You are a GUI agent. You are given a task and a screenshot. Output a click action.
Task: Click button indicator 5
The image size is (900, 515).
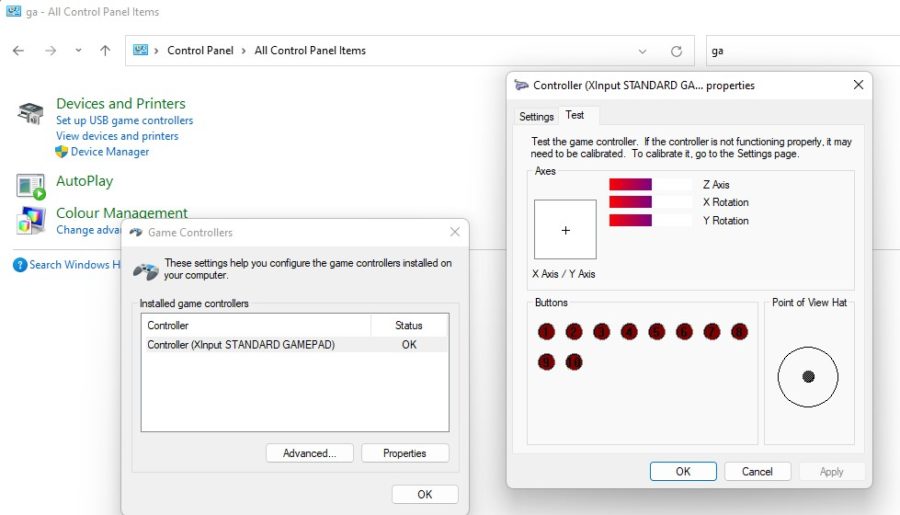point(657,332)
